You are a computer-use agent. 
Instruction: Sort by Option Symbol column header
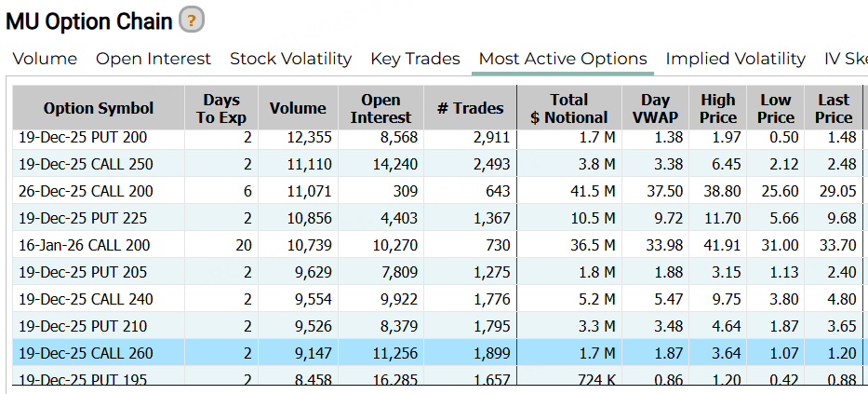99,108
